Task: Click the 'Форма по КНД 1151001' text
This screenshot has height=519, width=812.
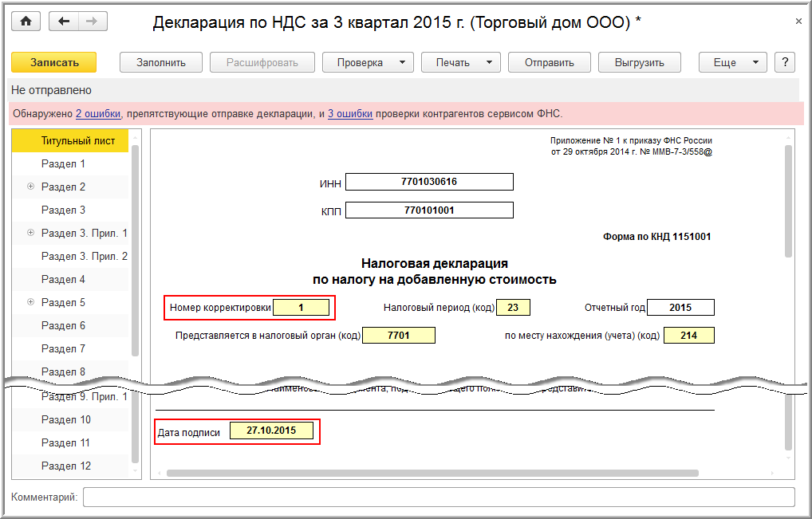Action: click(x=656, y=237)
